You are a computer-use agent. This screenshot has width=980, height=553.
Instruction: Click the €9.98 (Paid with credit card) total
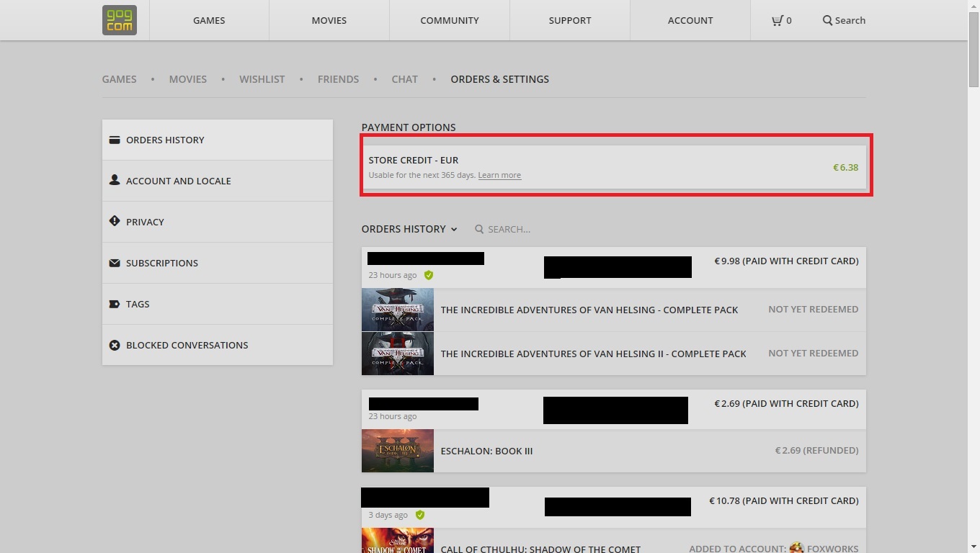pyautogui.click(x=786, y=261)
